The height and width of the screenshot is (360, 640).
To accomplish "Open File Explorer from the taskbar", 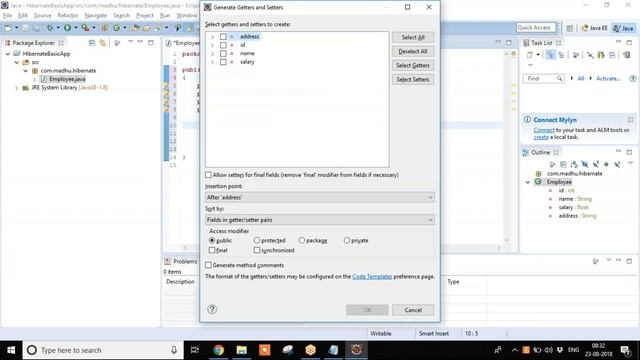I will 242,350.
